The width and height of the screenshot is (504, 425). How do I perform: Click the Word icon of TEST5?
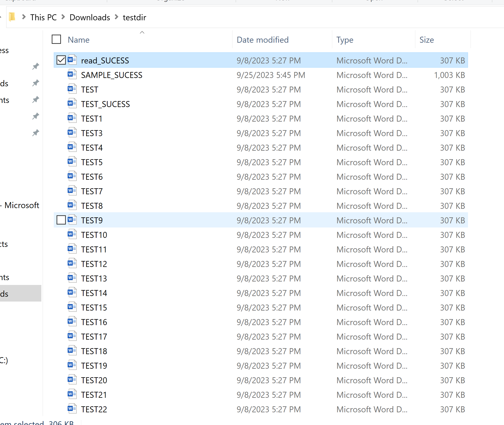click(x=72, y=162)
